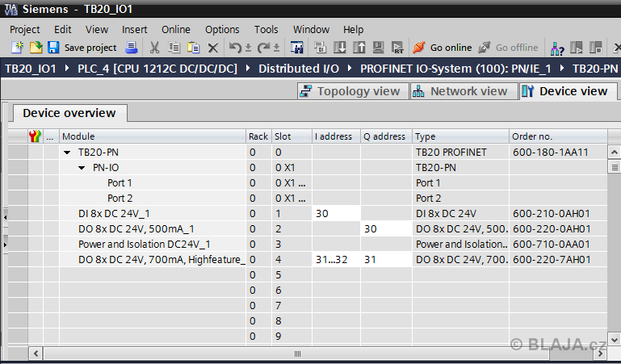Click the Start CPU icon
The image size is (621, 364).
click(x=577, y=48)
